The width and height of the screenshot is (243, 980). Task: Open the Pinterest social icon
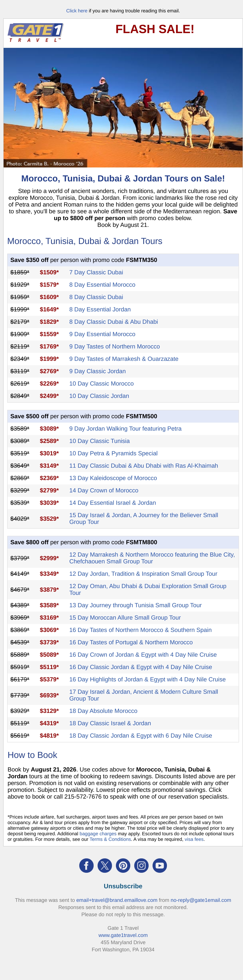coord(123,866)
